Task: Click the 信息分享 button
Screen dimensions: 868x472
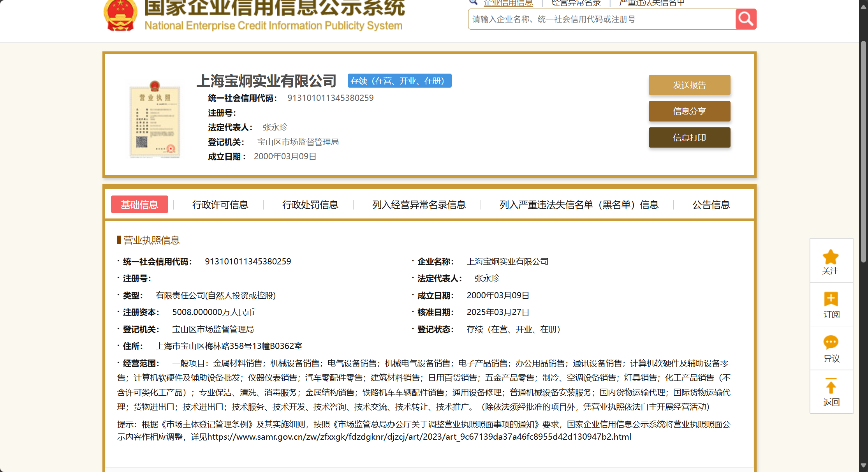Action: (689, 111)
